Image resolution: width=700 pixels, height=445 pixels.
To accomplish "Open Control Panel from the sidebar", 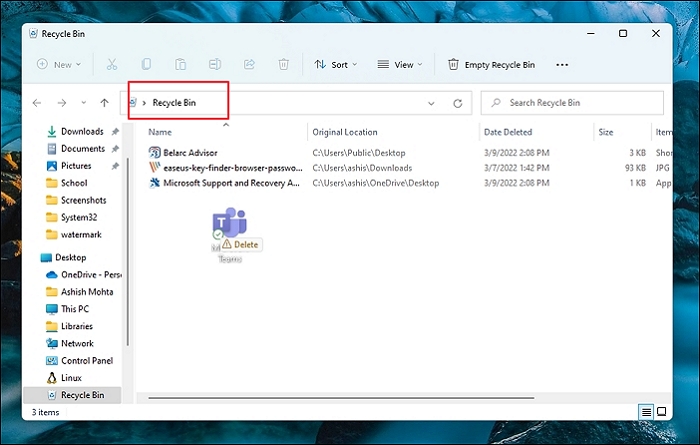I will [x=86, y=360].
